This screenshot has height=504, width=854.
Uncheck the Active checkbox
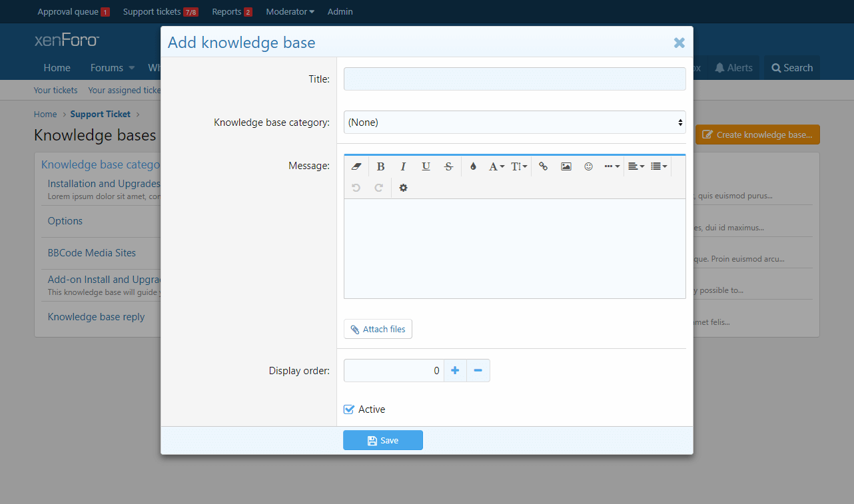349,409
